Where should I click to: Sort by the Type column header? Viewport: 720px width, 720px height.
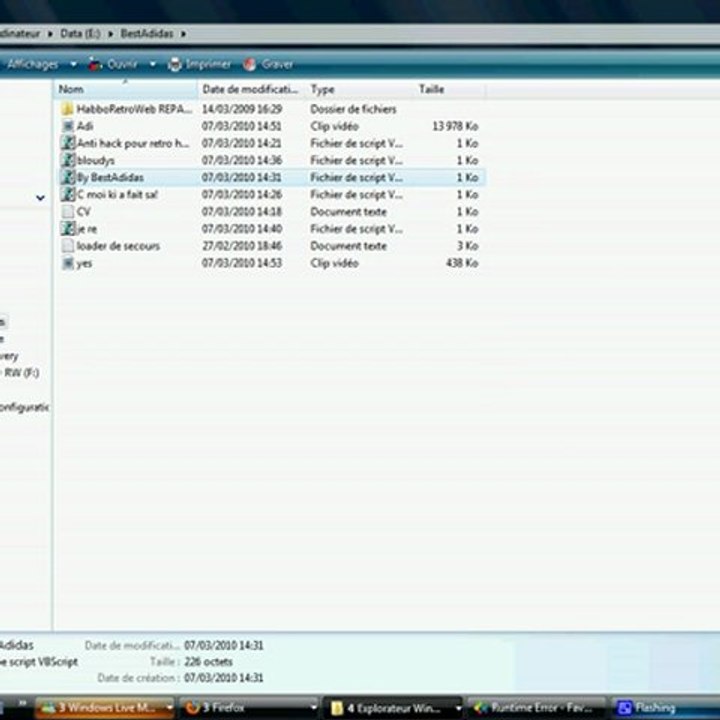[360, 89]
